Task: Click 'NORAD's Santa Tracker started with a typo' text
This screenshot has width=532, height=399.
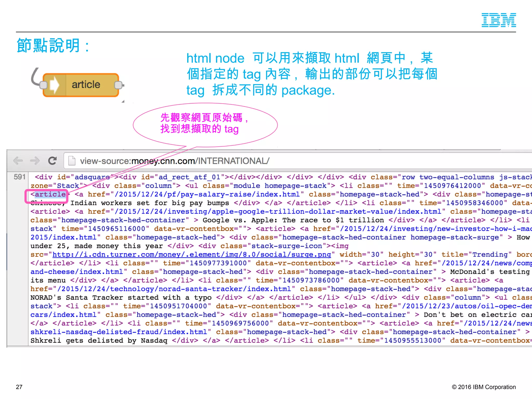Action: (x=121, y=297)
